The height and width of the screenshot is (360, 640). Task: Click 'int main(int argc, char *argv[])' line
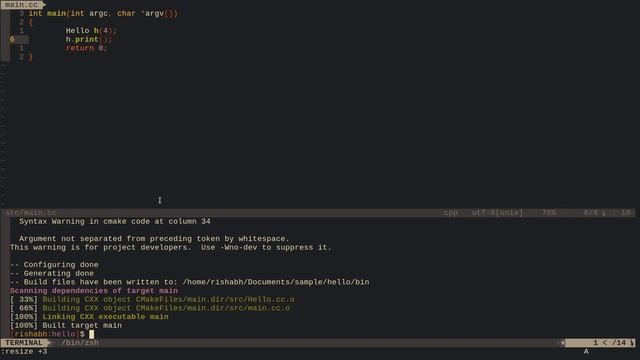(x=103, y=13)
